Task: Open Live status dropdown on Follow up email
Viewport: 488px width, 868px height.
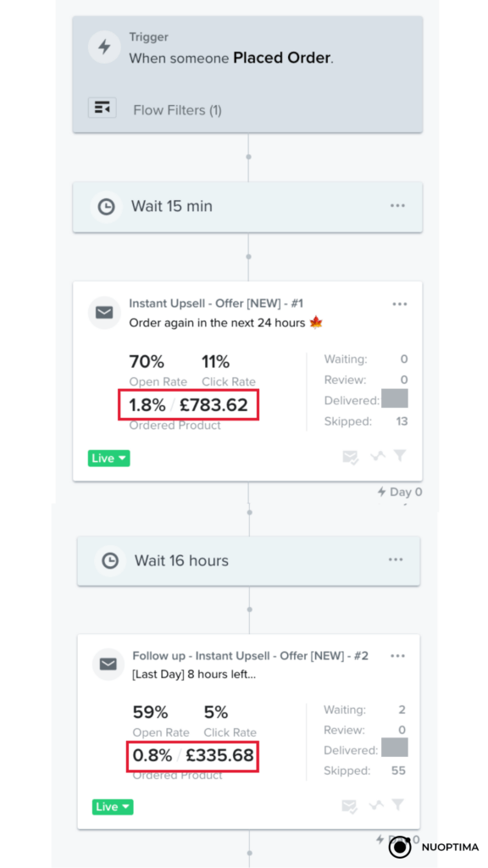Action: pos(113,807)
